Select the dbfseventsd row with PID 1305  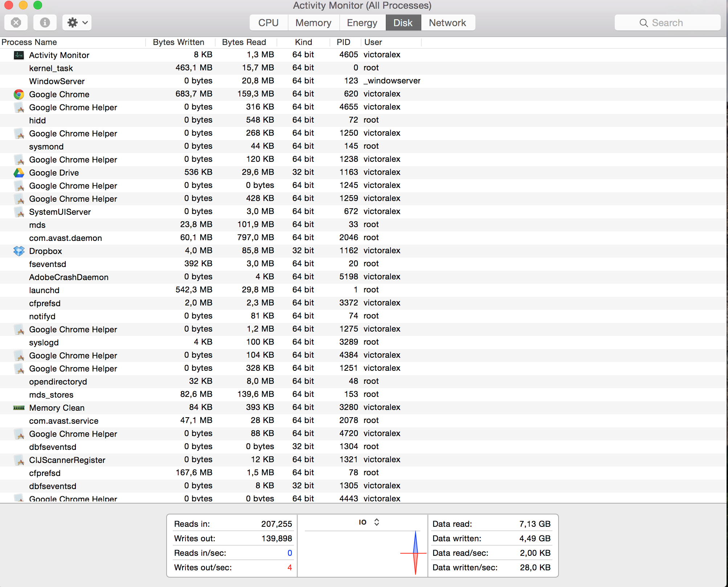tap(364, 486)
